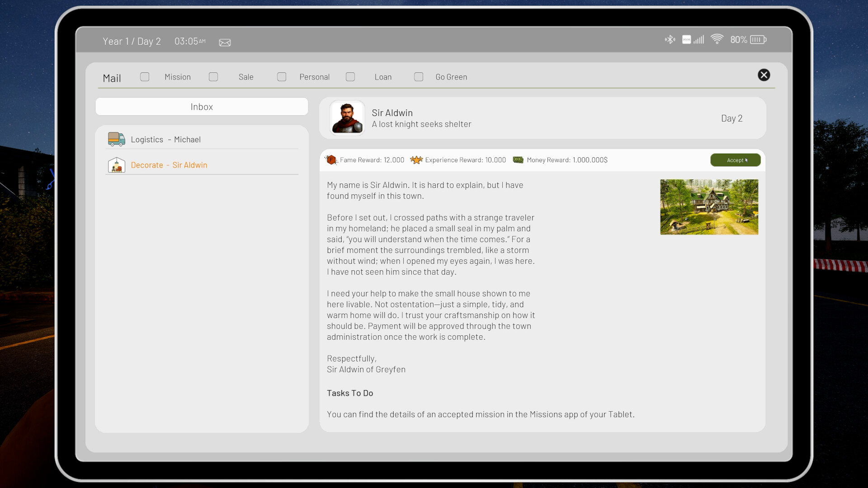Click the Bluetooth icon in the status bar
This screenshot has width=868, height=488.
click(670, 40)
